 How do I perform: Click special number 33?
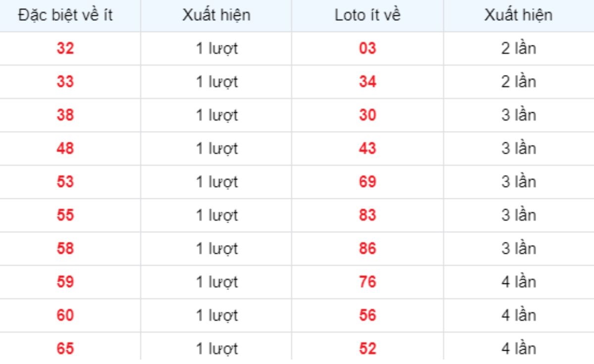pos(65,82)
